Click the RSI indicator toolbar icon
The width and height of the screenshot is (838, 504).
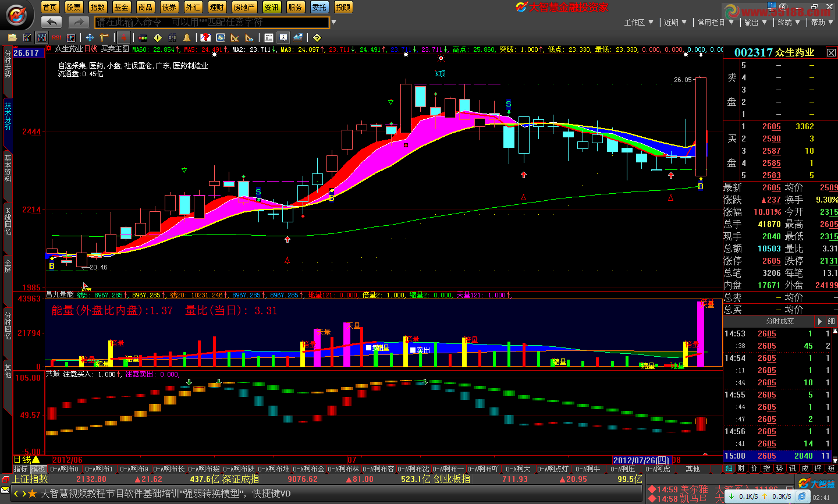click(x=56, y=37)
